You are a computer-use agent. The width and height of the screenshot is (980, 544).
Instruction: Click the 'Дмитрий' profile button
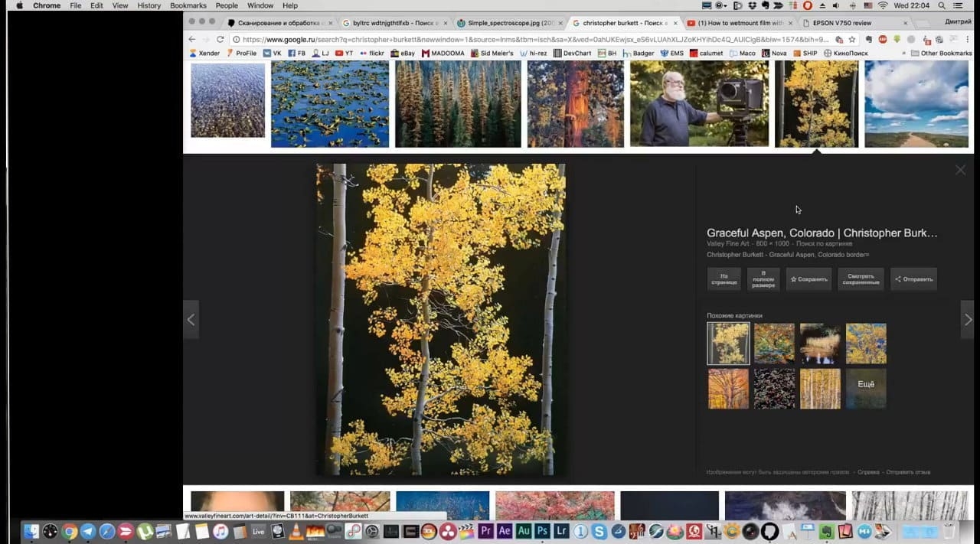pos(958,22)
